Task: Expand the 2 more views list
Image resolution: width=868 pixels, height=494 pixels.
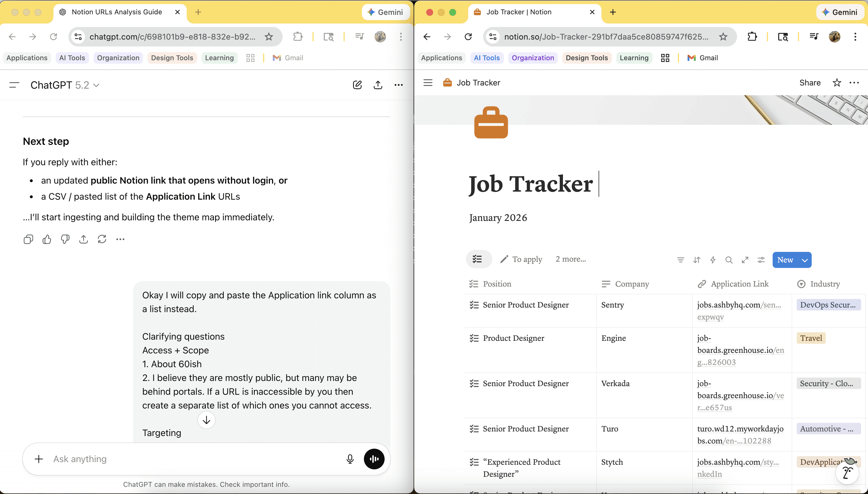Action: 570,259
